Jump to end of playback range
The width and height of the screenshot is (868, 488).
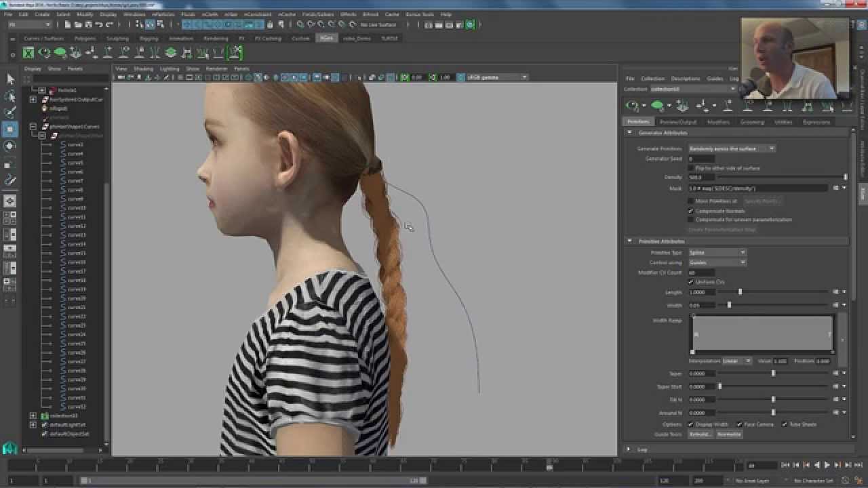pyautogui.click(x=857, y=466)
